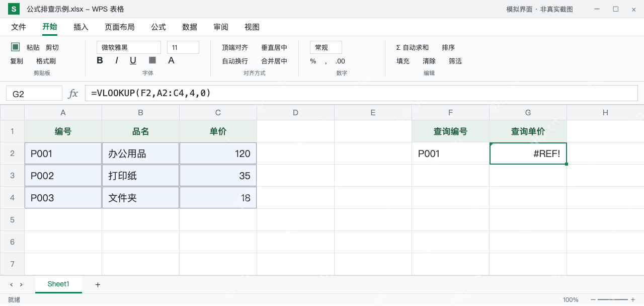This screenshot has width=644, height=306.
Task: Select the Sheet1 tab
Action: click(x=58, y=284)
